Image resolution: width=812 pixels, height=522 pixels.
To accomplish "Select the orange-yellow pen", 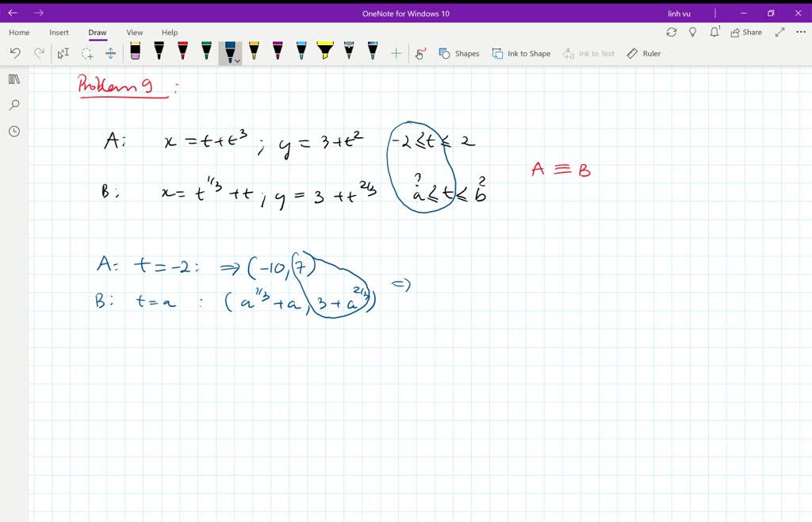I will point(254,51).
